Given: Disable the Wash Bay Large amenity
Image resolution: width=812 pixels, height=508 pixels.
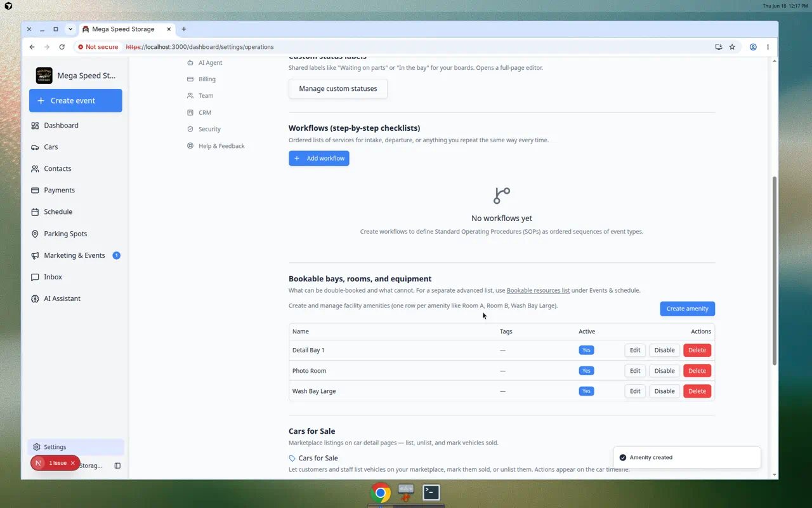Looking at the screenshot, I should [x=664, y=391].
